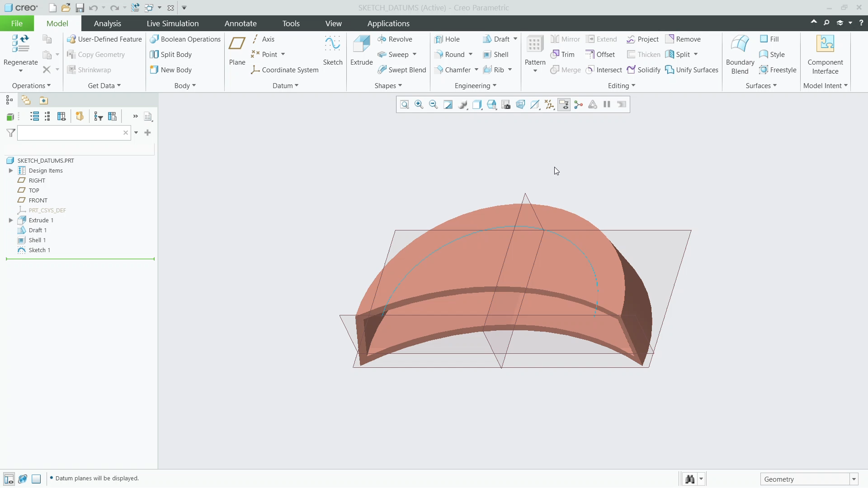Toggle the Display Style icon in graphics toolbar
The height and width of the screenshot is (488, 868).
tap(477, 105)
